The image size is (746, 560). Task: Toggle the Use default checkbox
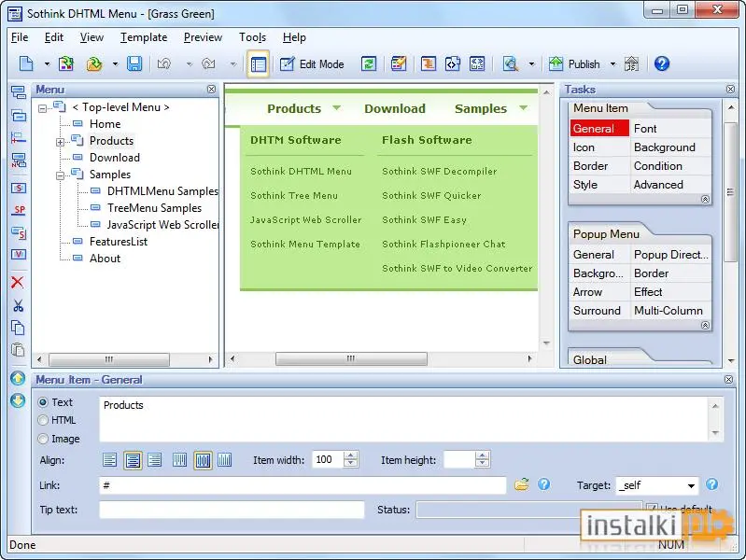(653, 508)
